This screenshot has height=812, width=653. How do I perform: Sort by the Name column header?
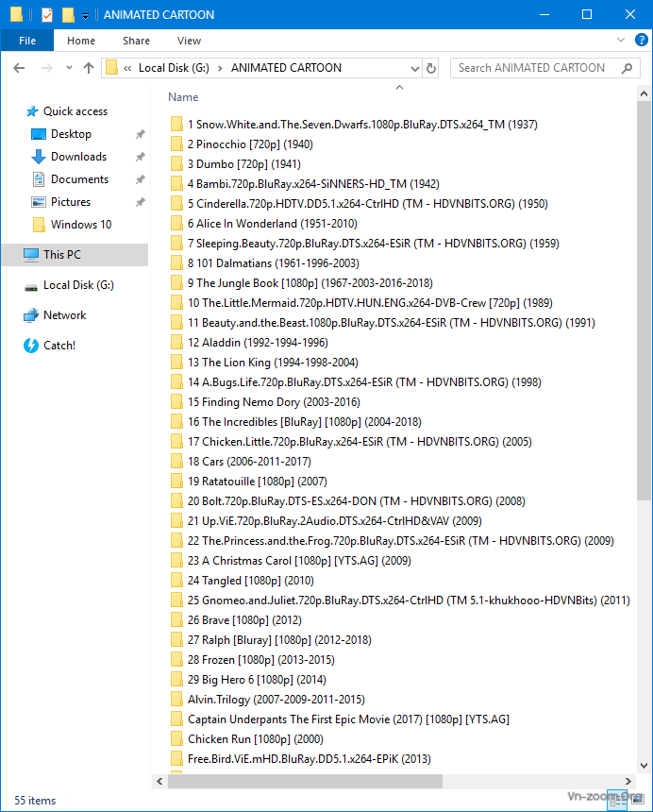(x=183, y=97)
